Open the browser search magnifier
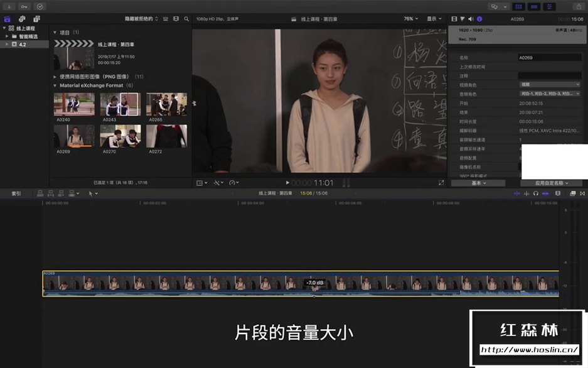Viewport: 588px width, 368px height. click(x=186, y=19)
